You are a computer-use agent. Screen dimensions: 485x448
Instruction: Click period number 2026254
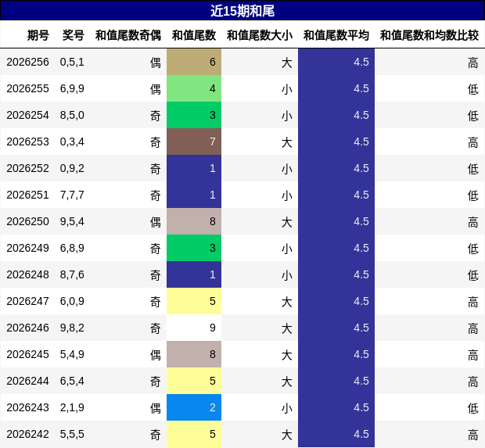click(x=27, y=115)
